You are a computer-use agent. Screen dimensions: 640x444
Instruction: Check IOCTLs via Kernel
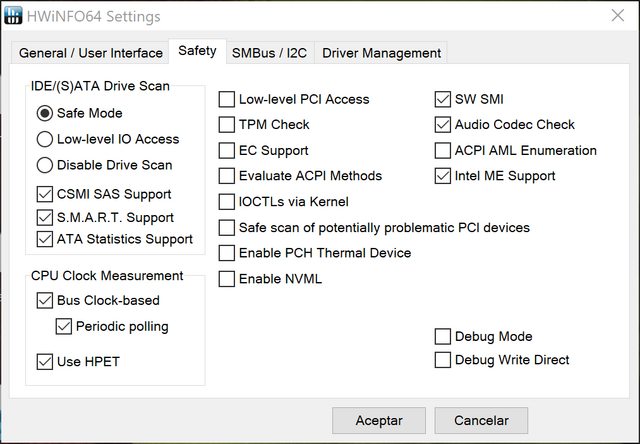(x=227, y=202)
